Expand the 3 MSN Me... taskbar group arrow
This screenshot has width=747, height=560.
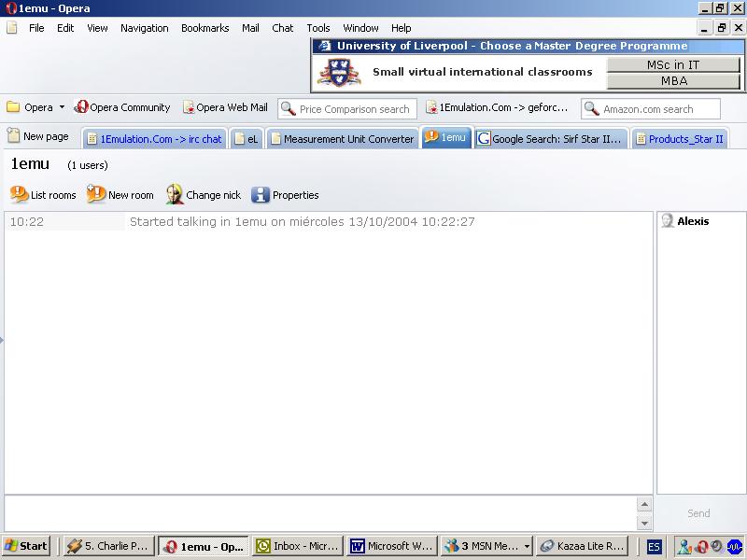[x=527, y=546]
